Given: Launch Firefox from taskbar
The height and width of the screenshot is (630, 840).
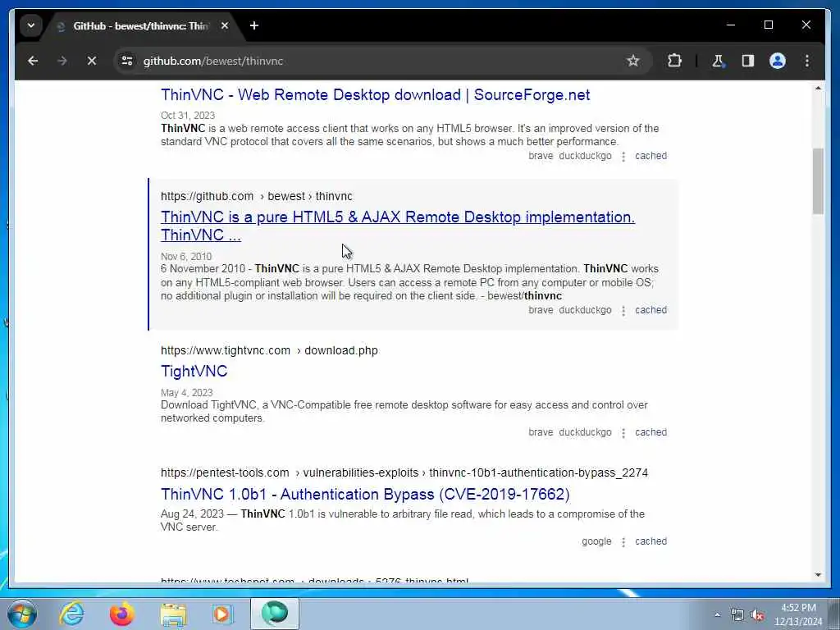Looking at the screenshot, I should [x=122, y=614].
